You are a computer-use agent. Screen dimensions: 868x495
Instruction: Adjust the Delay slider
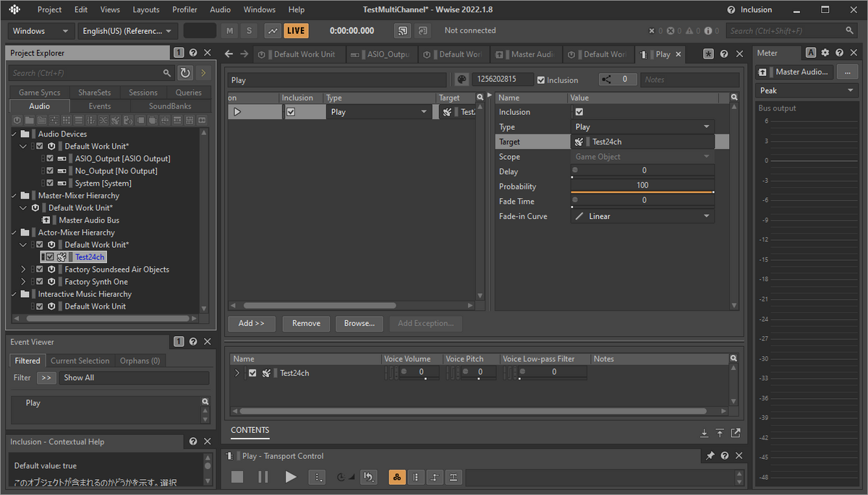pyautogui.click(x=642, y=171)
